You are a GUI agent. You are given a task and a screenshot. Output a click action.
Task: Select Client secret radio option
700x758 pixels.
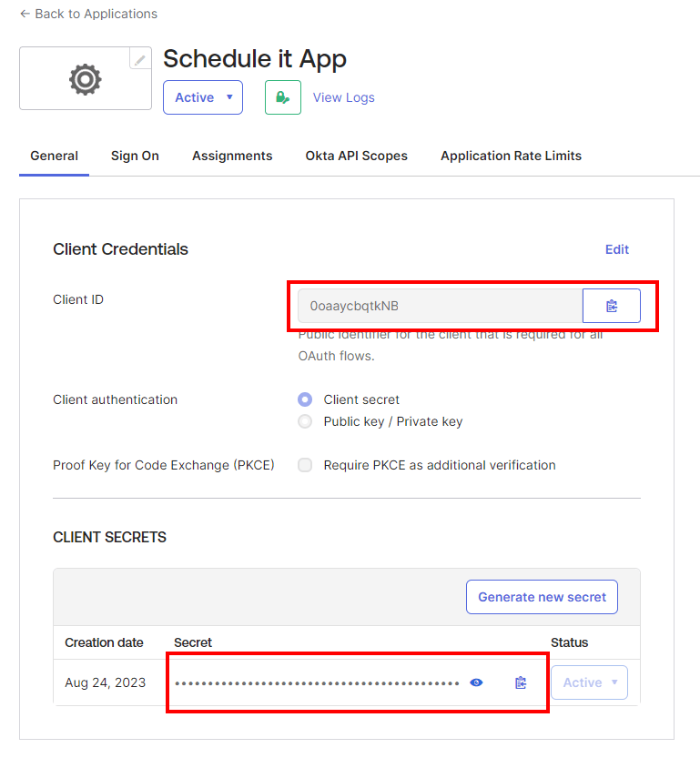coord(305,399)
